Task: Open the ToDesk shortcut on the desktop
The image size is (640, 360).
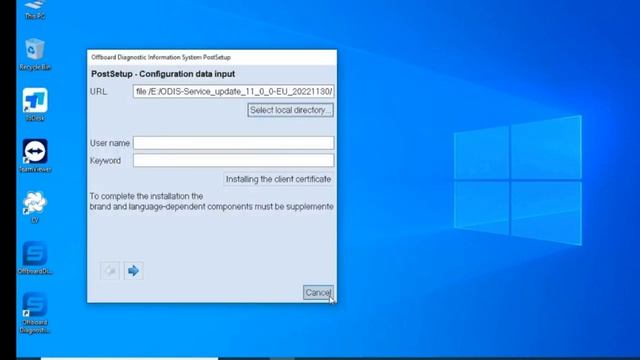Action: click(x=35, y=105)
